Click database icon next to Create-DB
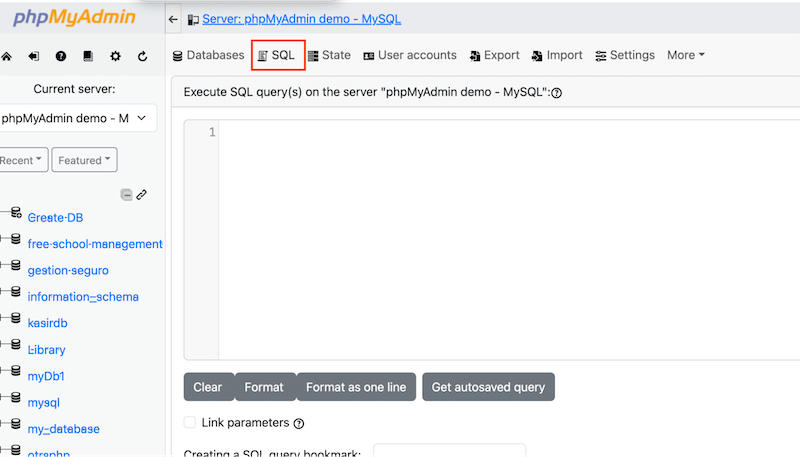The image size is (800, 457). pyautogui.click(x=16, y=212)
